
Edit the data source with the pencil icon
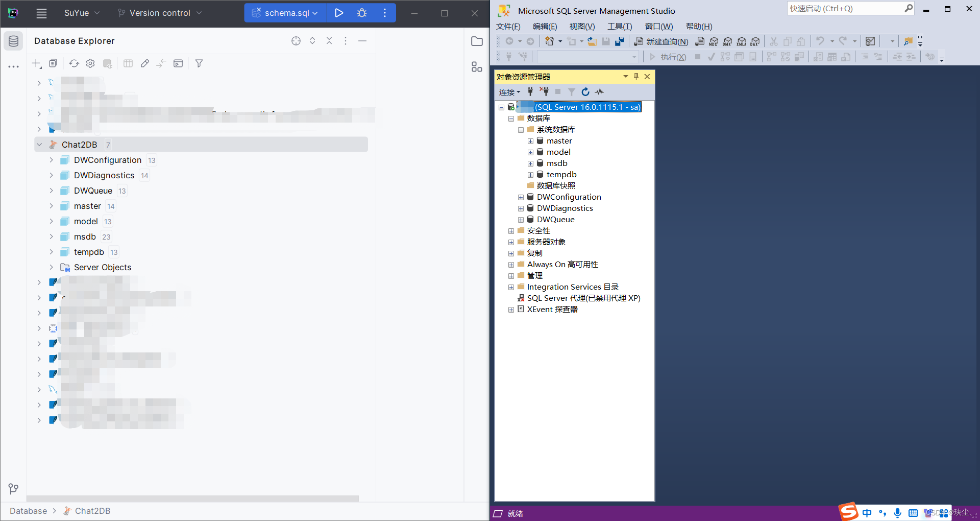[145, 63]
